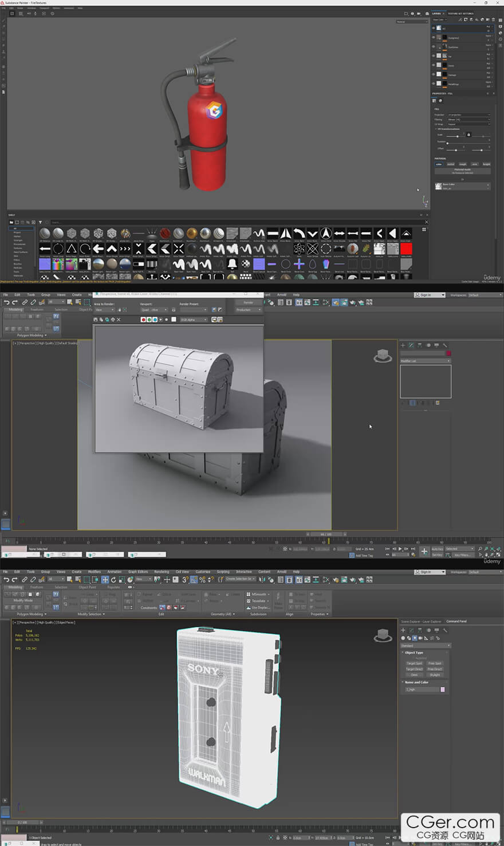Redo in the treasure chest 3ds Max window
Image resolution: width=504 pixels, height=846 pixels.
(x=15, y=302)
